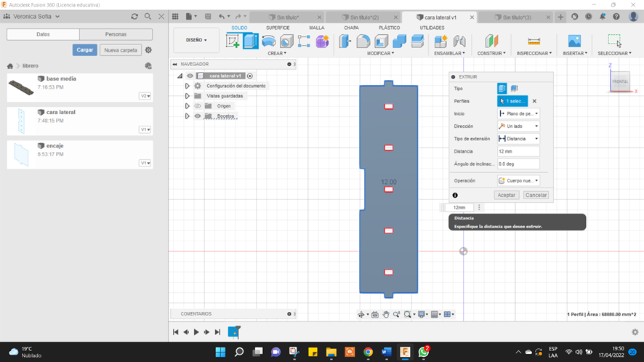This screenshot has width=644, height=362.
Task: Edit the Ángulo de inclinación field
Action: tap(518, 164)
